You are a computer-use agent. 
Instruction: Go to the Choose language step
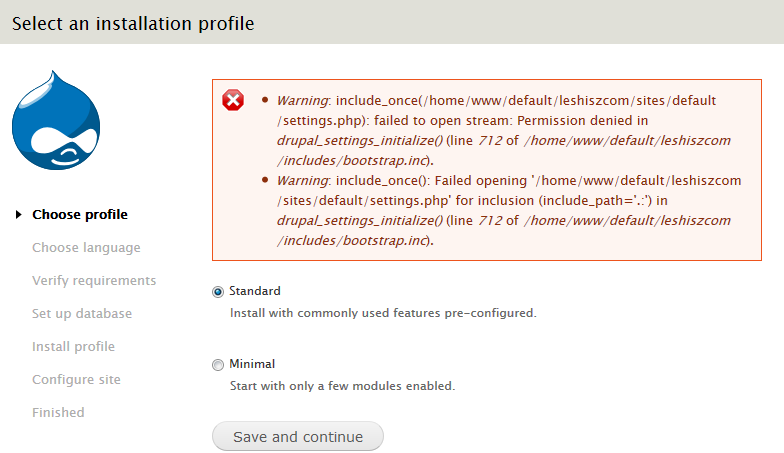click(86, 248)
